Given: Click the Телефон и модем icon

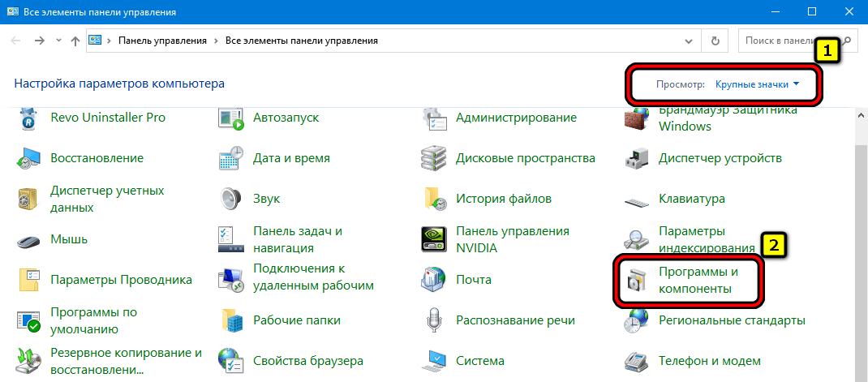Looking at the screenshot, I should 636,361.
